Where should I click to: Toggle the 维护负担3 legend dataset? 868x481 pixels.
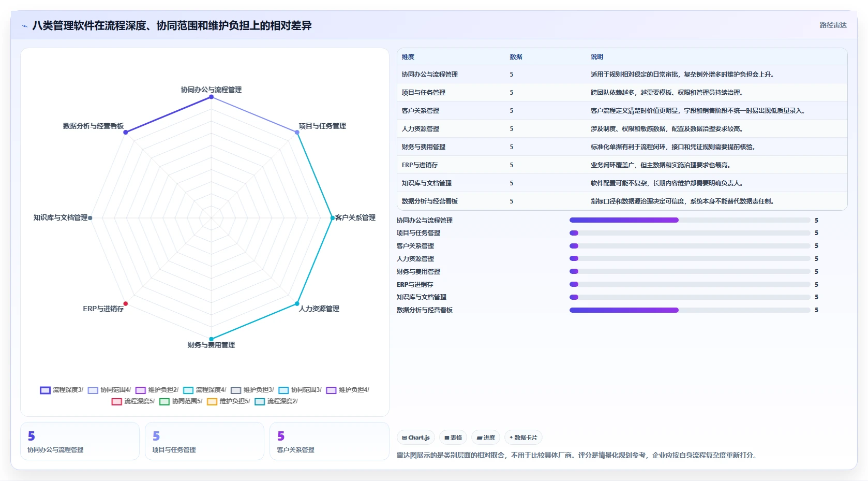(252, 390)
